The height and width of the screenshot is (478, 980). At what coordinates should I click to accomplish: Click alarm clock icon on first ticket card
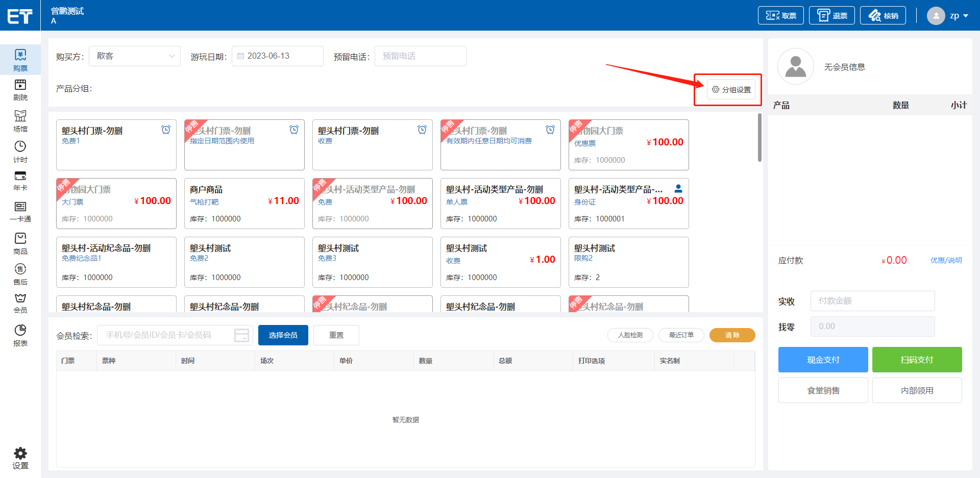[166, 130]
